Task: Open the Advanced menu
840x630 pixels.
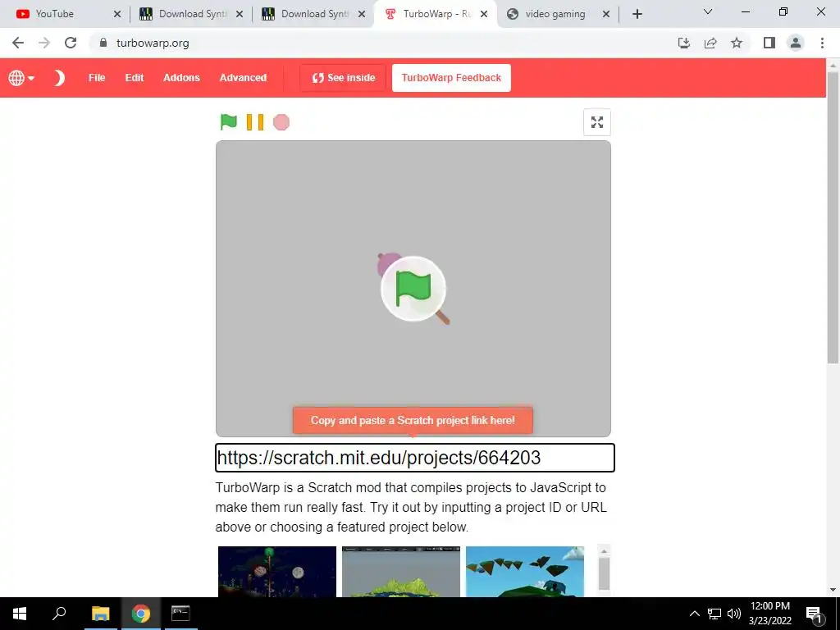Action: (x=243, y=78)
